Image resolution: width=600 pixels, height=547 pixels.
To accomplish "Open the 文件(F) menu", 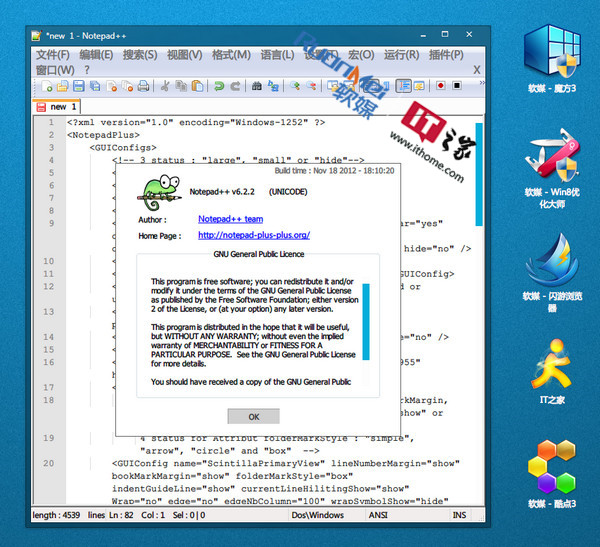I will pyautogui.click(x=53, y=55).
